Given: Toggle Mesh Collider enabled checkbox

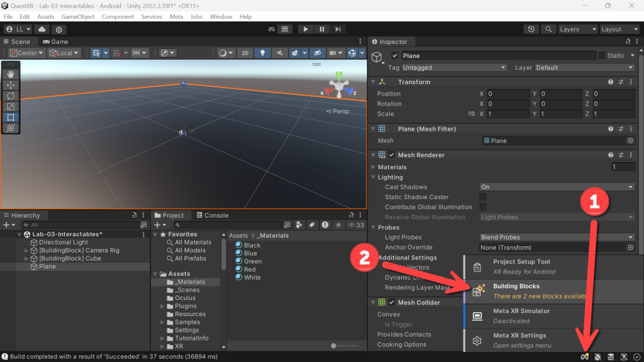Looking at the screenshot, I should [x=391, y=302].
